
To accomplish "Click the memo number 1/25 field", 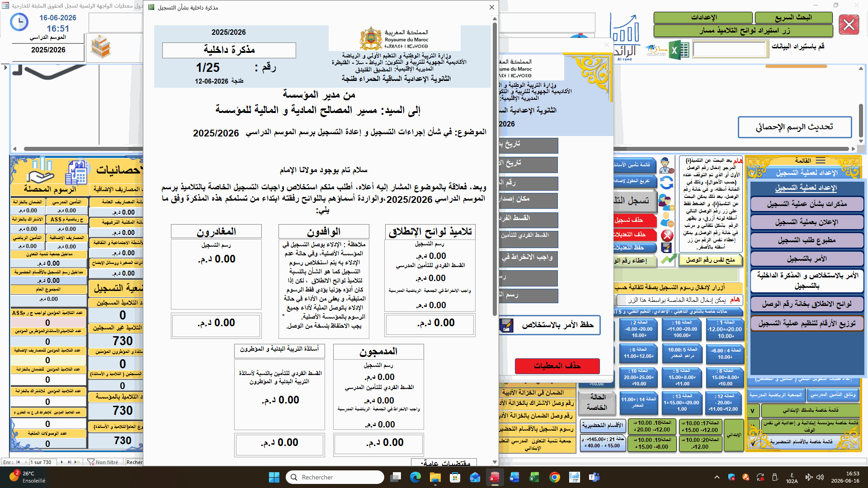I will click(207, 68).
